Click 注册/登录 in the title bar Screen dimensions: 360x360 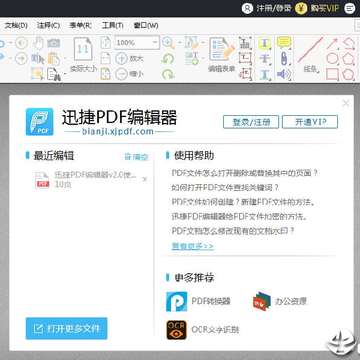(x=266, y=8)
